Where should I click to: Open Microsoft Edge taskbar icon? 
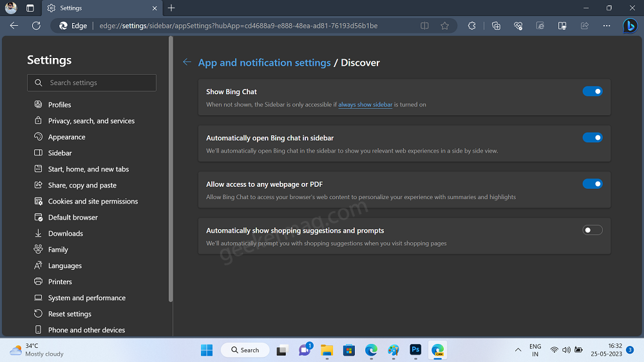(x=372, y=350)
